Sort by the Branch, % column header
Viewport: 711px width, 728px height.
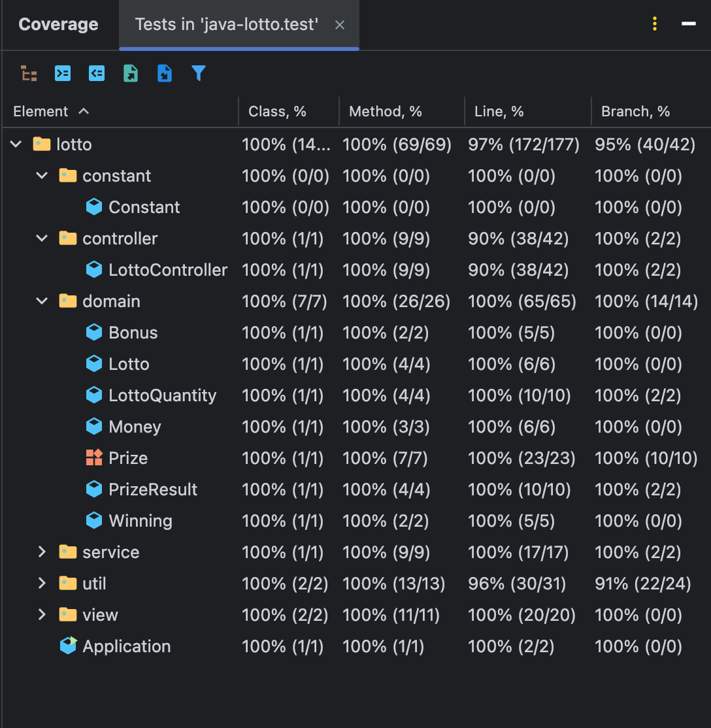click(635, 112)
